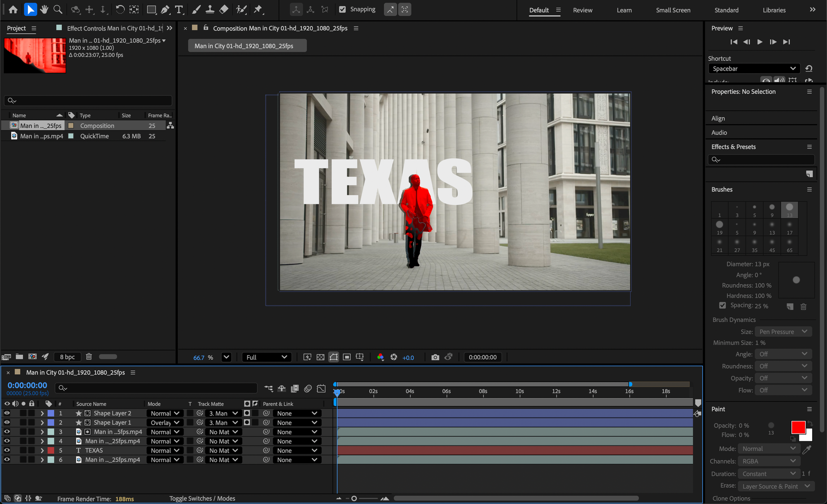Open blend Mode dropdown for Shape Layer 1
The height and width of the screenshot is (504, 827).
point(165,423)
